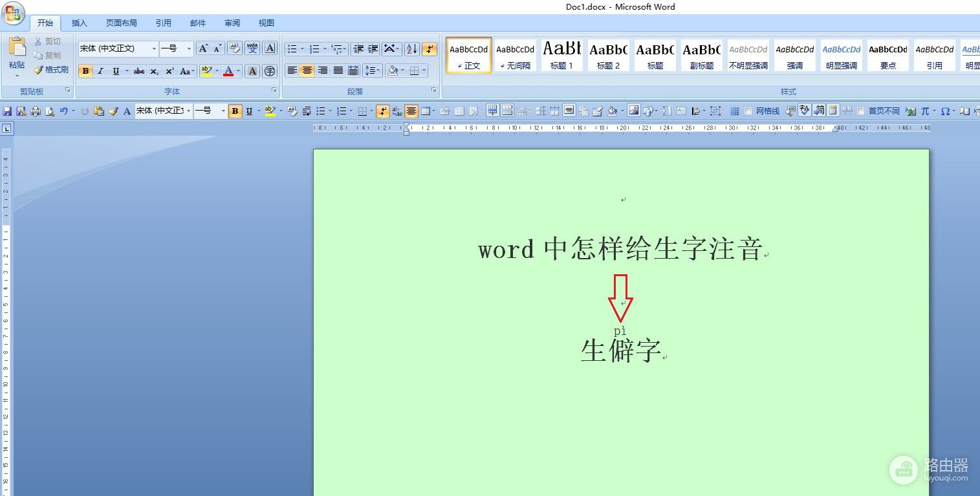The width and height of the screenshot is (980, 496).
Task: Toggle the 首页不同 checkbox
Action: [860, 111]
